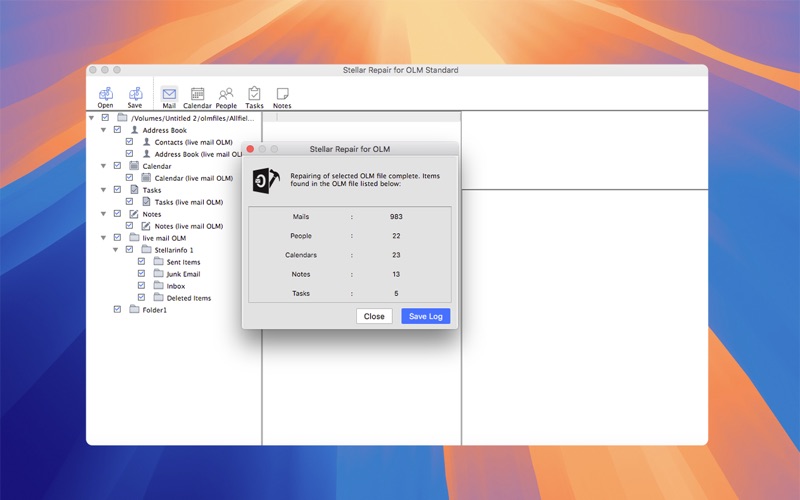Switch to Mail view icon
The width and height of the screenshot is (800, 500).
point(169,94)
